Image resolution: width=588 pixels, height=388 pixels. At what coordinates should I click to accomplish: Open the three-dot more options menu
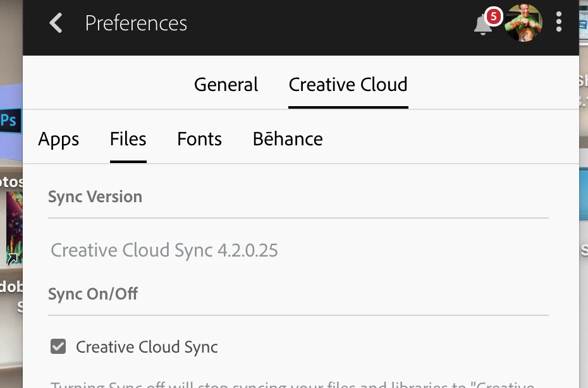(x=559, y=23)
